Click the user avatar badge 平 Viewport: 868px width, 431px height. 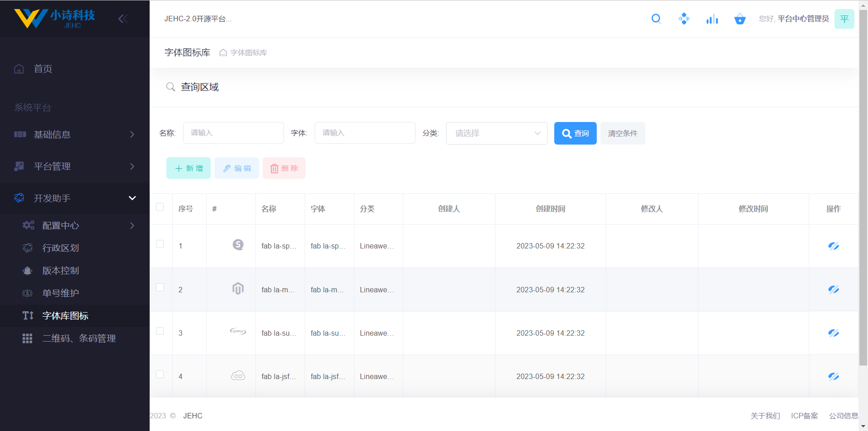pos(844,19)
